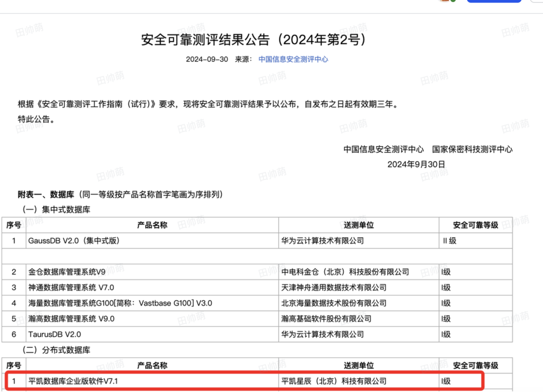Click sequence number 4 in the 海量 row

tap(14, 304)
